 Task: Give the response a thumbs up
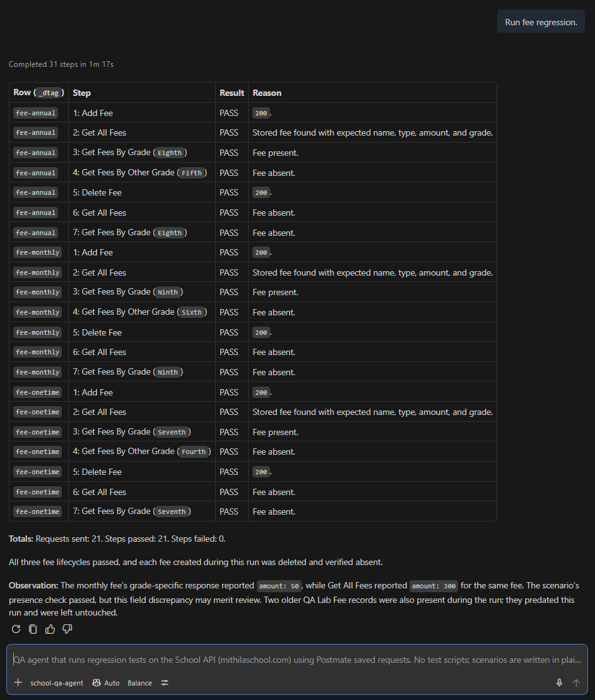pyautogui.click(x=50, y=629)
